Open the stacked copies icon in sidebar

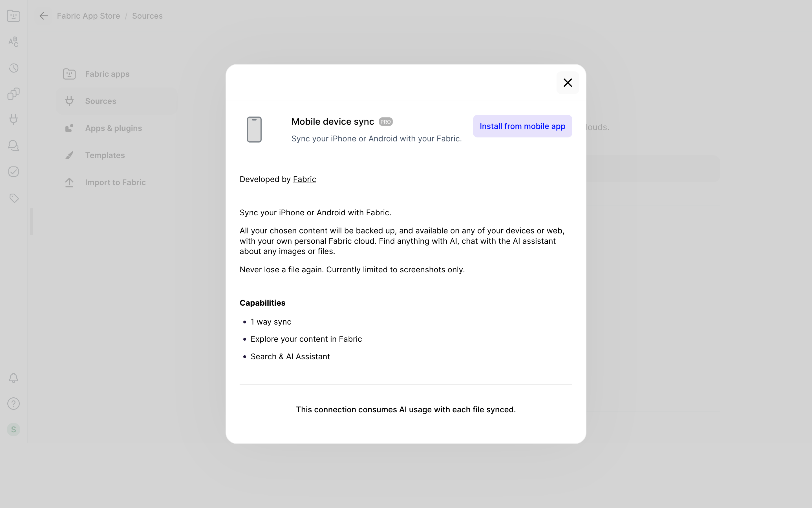14,94
